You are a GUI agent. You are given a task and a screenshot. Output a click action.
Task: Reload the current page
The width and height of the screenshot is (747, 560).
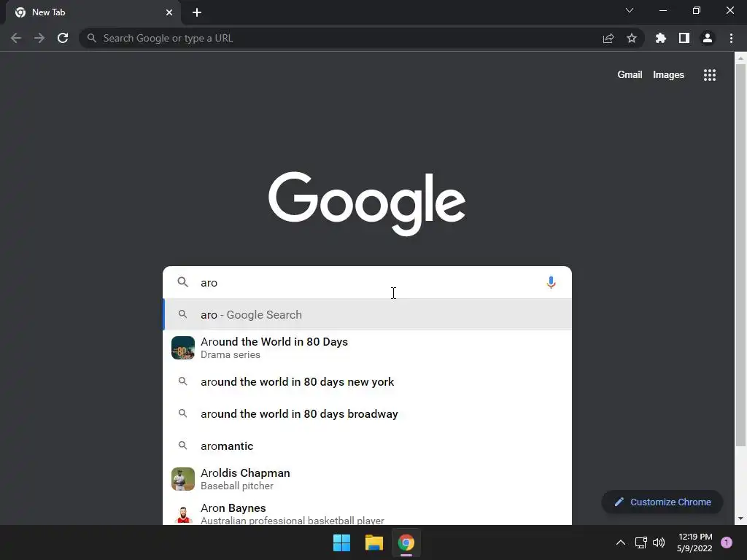pos(63,38)
